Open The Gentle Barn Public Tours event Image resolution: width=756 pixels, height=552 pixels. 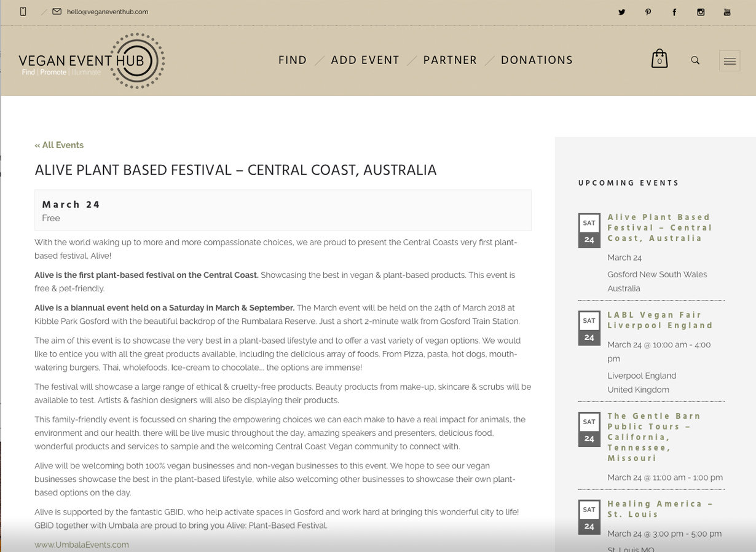[654, 437]
